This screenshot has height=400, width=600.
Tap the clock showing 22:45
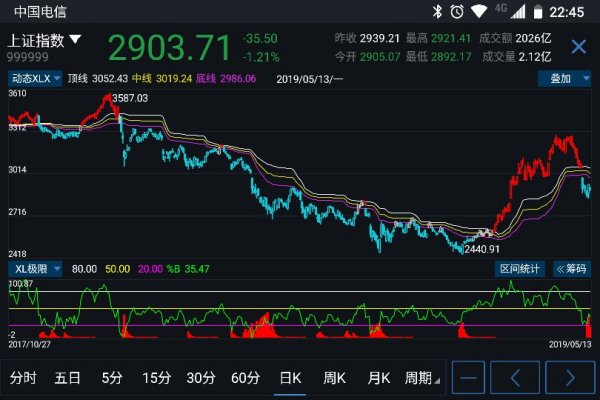coord(567,12)
